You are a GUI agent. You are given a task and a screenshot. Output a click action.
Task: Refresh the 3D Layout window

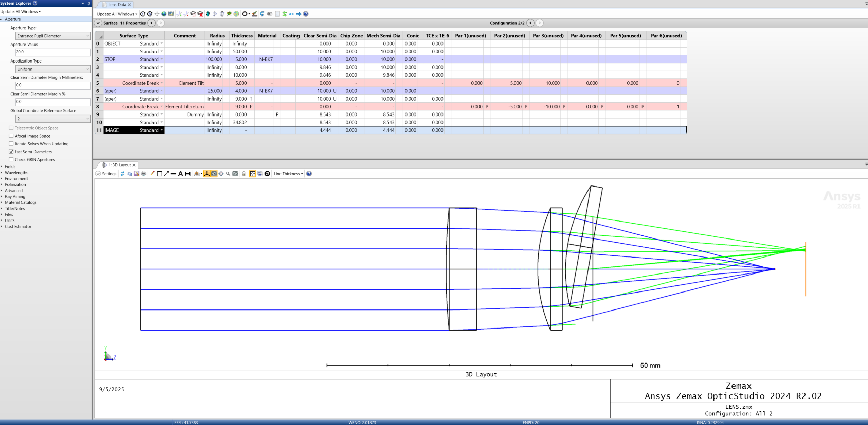[x=123, y=174]
